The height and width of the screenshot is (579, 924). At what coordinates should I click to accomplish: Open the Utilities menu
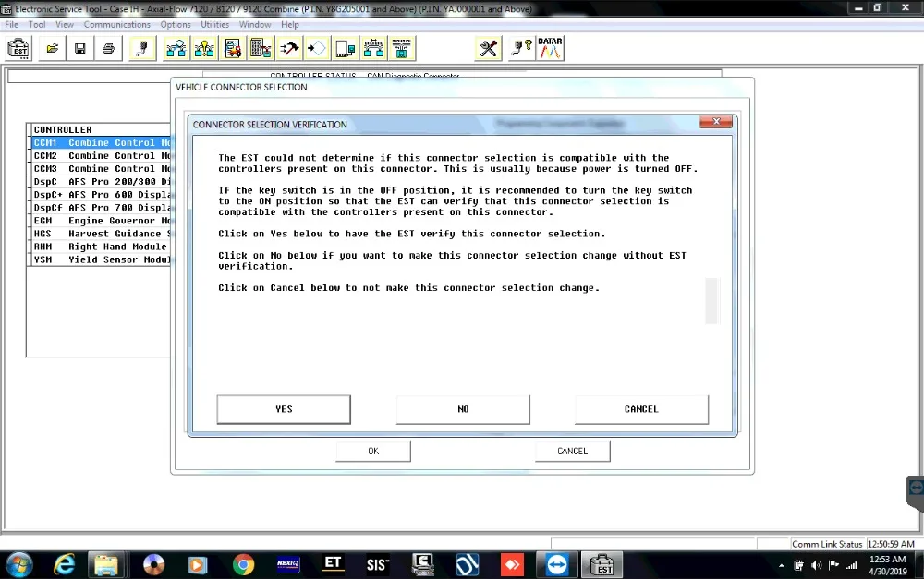click(x=214, y=24)
